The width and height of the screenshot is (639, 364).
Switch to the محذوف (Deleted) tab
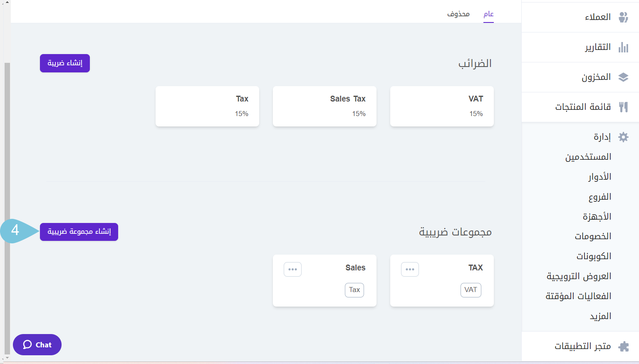coord(458,13)
